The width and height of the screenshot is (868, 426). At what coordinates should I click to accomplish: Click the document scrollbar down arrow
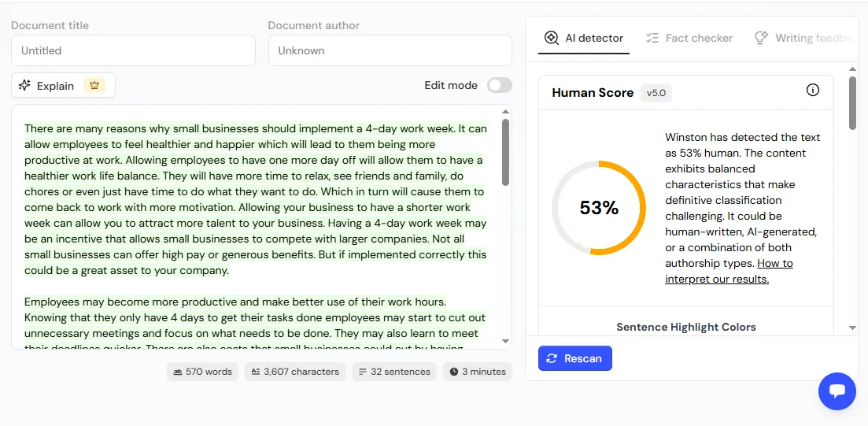(505, 341)
